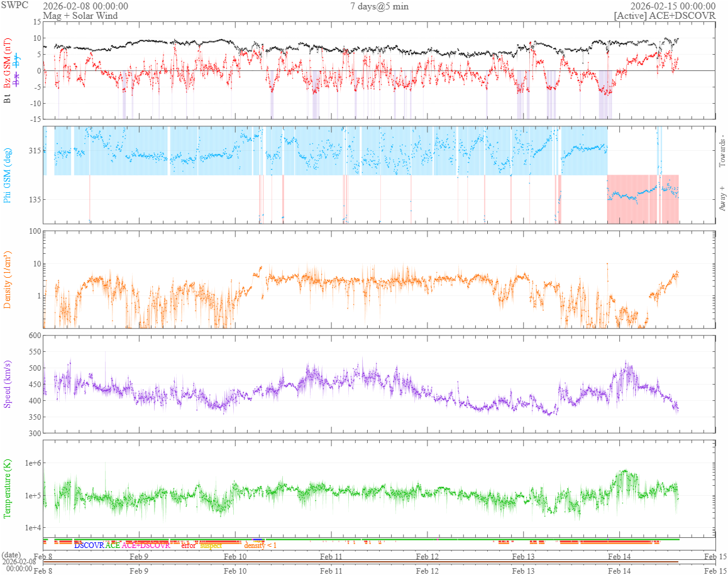Click the 315 tick on the Phi axis

[35, 151]
